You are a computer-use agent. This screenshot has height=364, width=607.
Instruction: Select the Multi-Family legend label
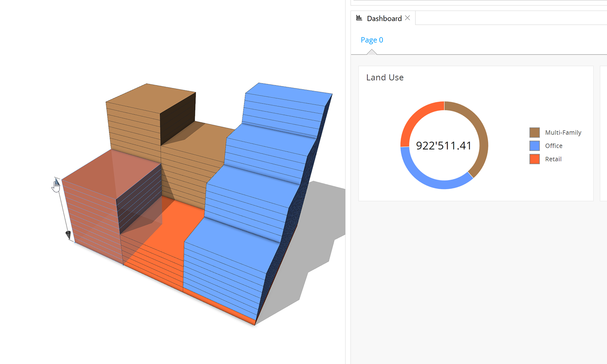[563, 132]
